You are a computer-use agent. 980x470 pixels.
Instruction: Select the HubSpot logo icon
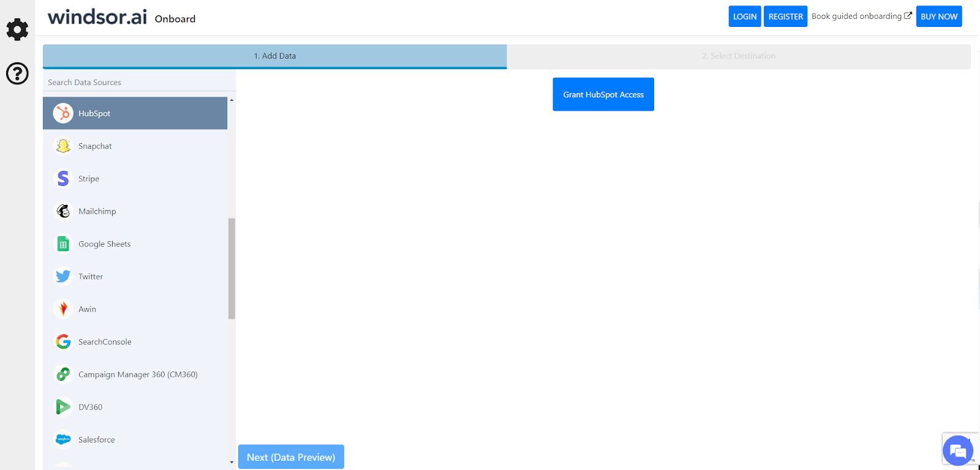[63, 113]
